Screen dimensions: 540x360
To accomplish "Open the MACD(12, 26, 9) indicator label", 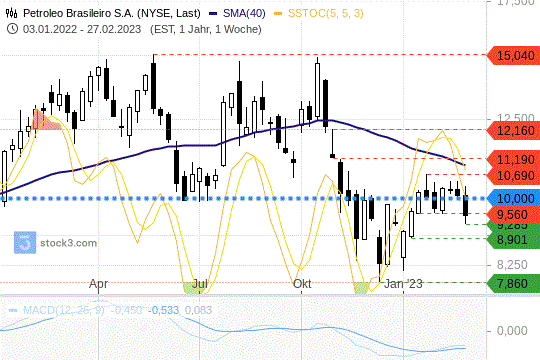I will (x=64, y=310).
